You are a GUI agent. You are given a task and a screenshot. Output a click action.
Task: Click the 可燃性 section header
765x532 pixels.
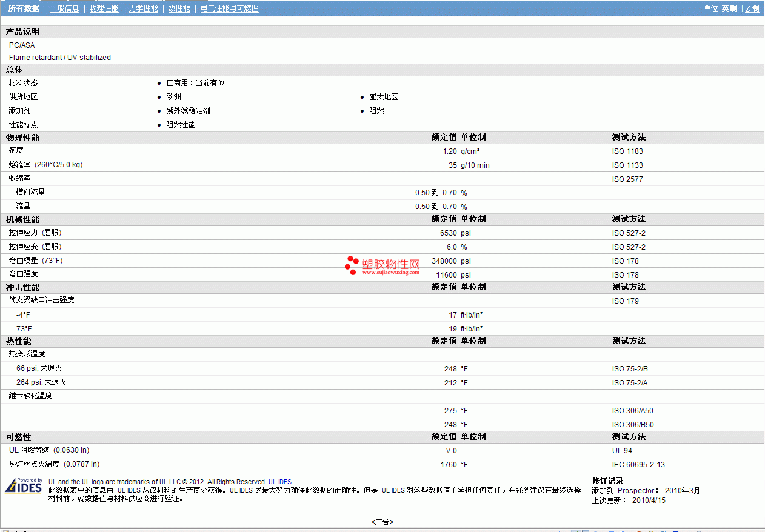click(x=18, y=437)
